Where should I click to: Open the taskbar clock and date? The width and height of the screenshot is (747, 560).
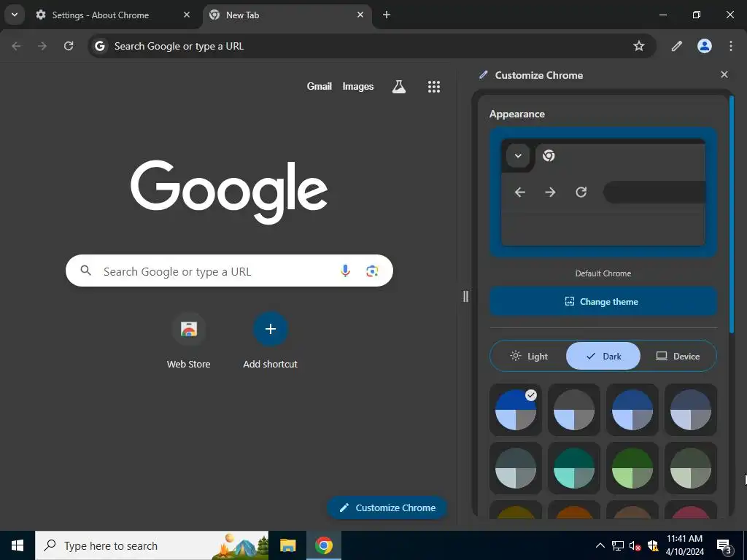coord(684,545)
